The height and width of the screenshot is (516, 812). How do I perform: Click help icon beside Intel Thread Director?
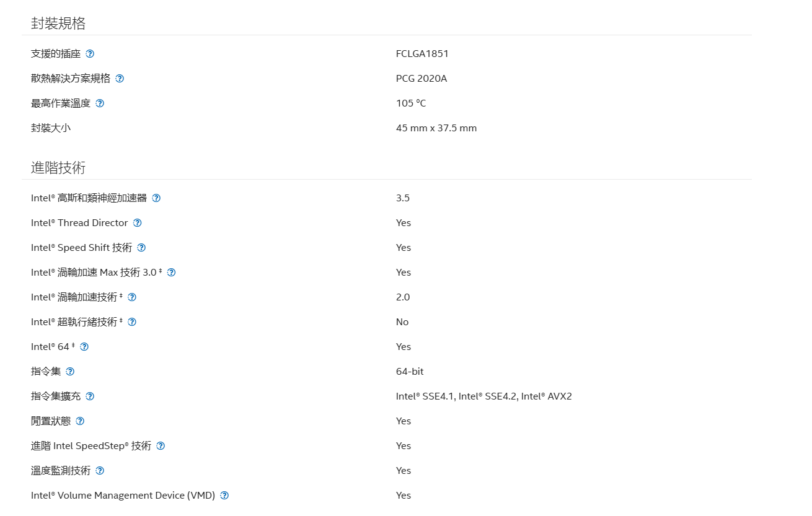[x=138, y=223]
